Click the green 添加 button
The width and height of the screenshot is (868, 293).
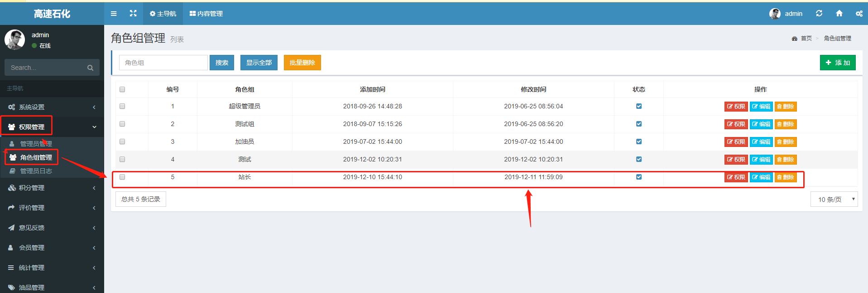[x=838, y=63]
